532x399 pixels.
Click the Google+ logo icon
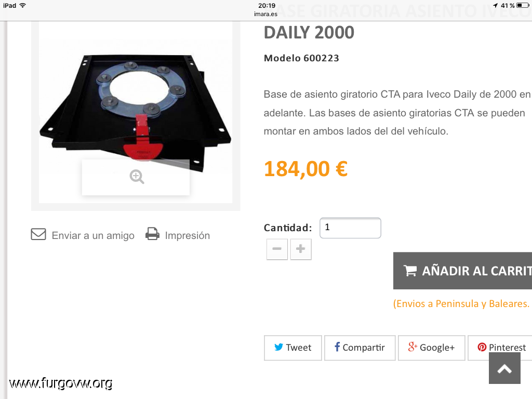pos(412,347)
